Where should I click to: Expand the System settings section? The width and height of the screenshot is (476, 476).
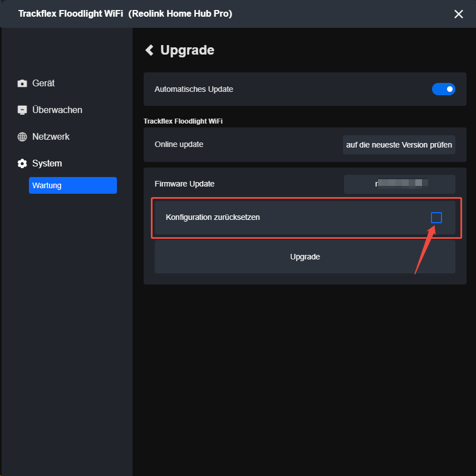click(47, 163)
